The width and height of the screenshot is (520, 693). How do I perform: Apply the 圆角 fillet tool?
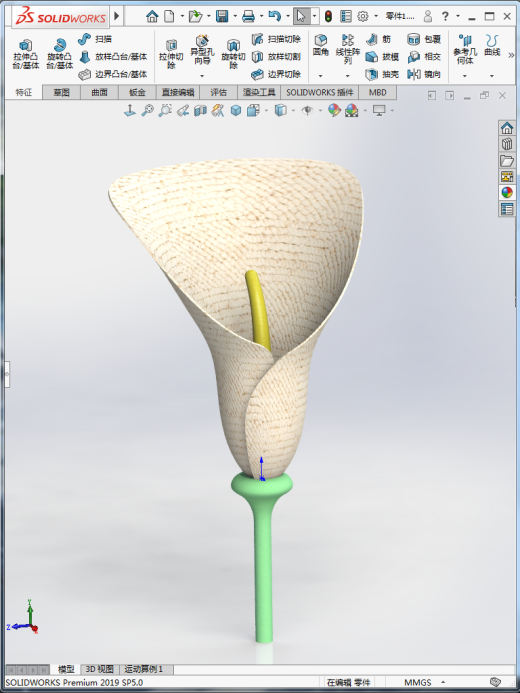click(x=321, y=46)
